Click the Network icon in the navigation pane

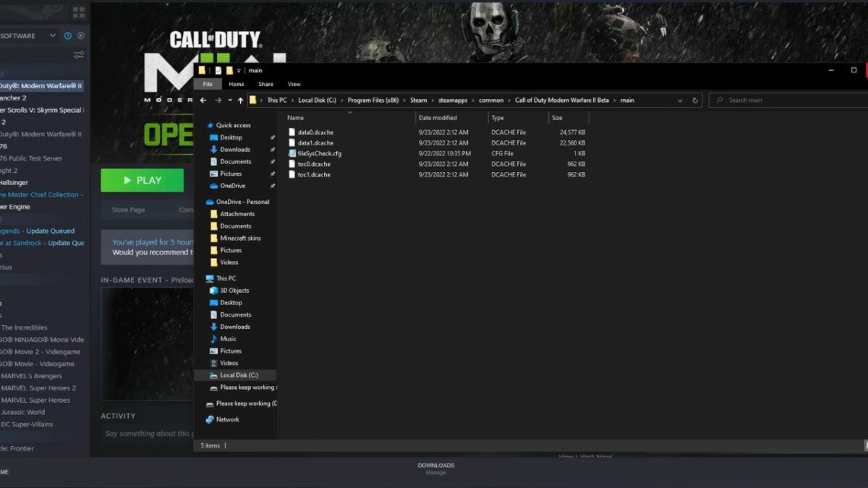pyautogui.click(x=209, y=418)
